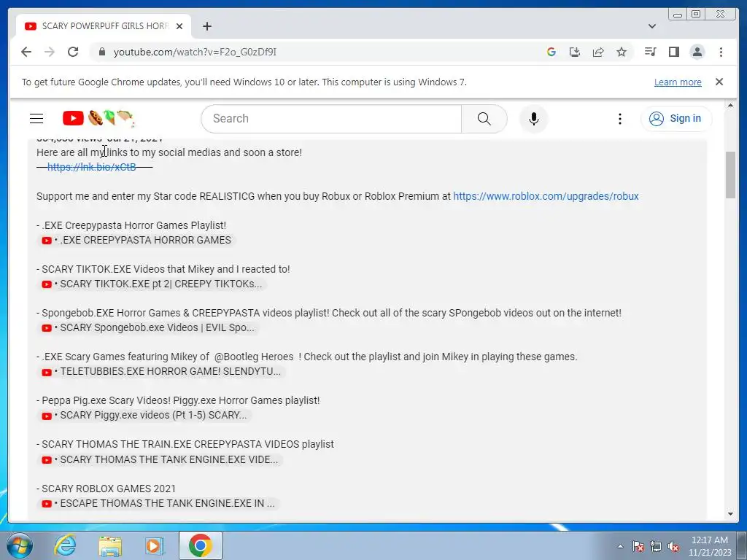This screenshot has width=747, height=560.
Task: Open SCARY TIKTOK.EXE pt 2 video chip
Action: 152,284
